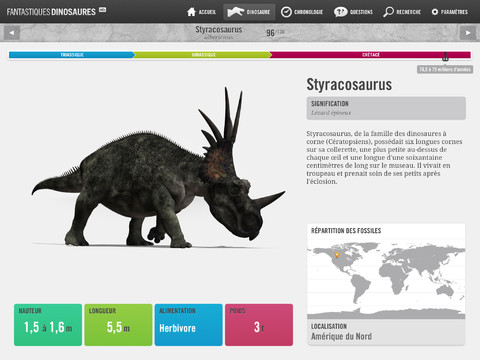Open Chronologie clock icon
The image size is (480, 360).
286,12
